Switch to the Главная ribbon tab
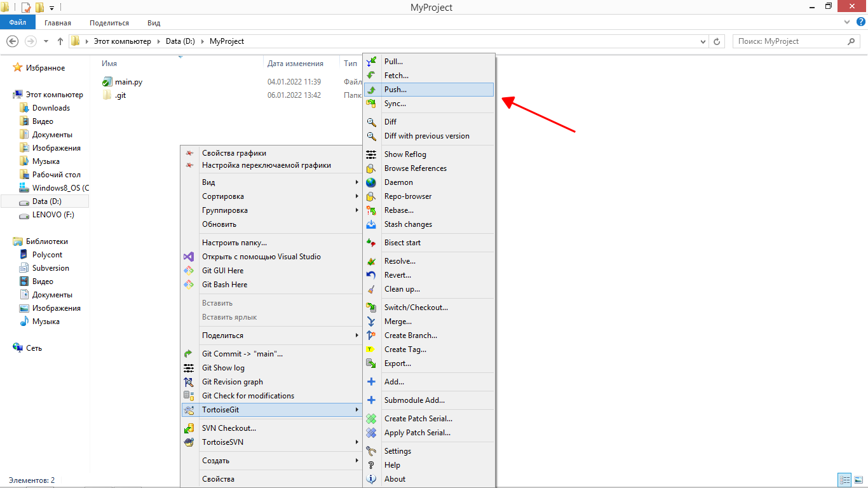Viewport: 868px width, 488px height. tap(58, 23)
